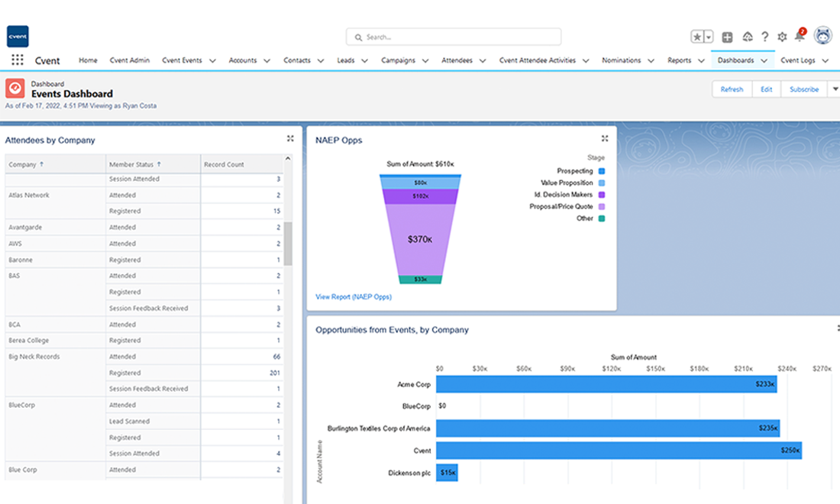Expand the Attendees tab chevron

(483, 61)
